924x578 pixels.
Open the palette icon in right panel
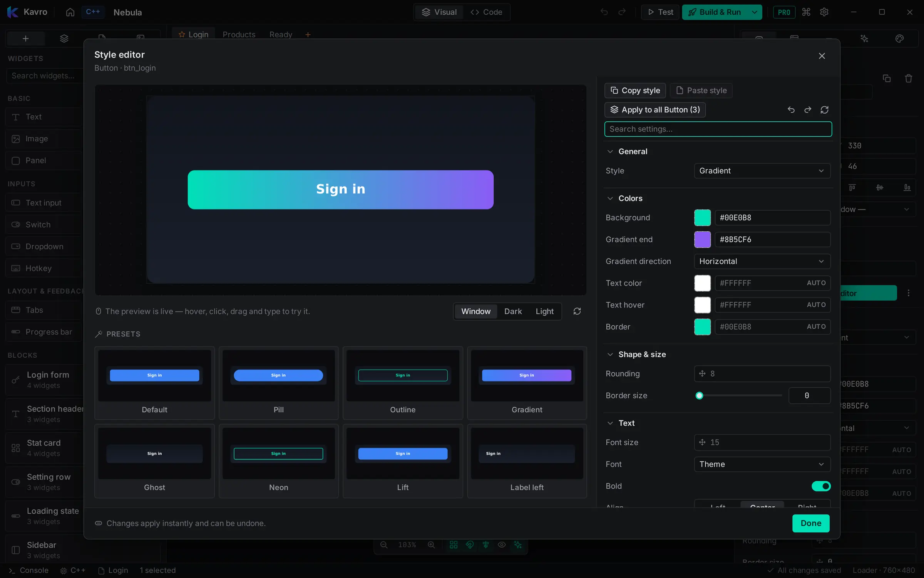(899, 39)
